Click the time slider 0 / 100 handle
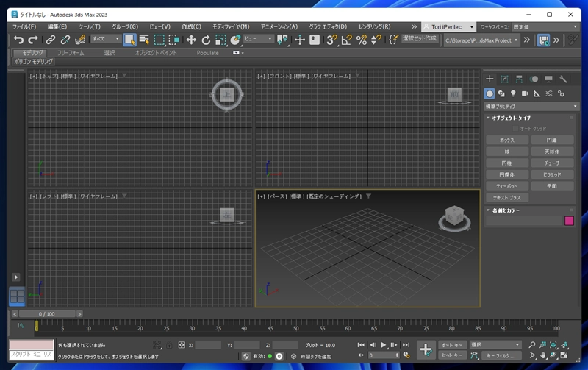 point(47,313)
